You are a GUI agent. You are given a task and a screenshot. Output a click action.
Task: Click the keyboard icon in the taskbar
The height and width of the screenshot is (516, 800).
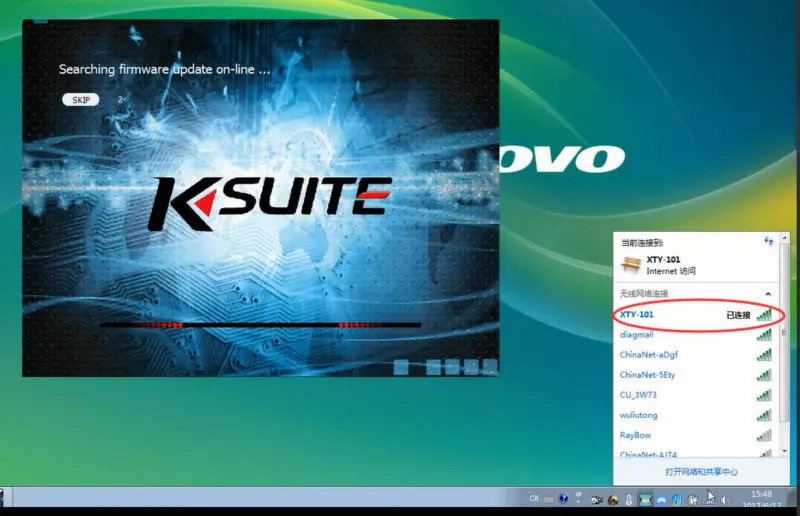pos(548,500)
